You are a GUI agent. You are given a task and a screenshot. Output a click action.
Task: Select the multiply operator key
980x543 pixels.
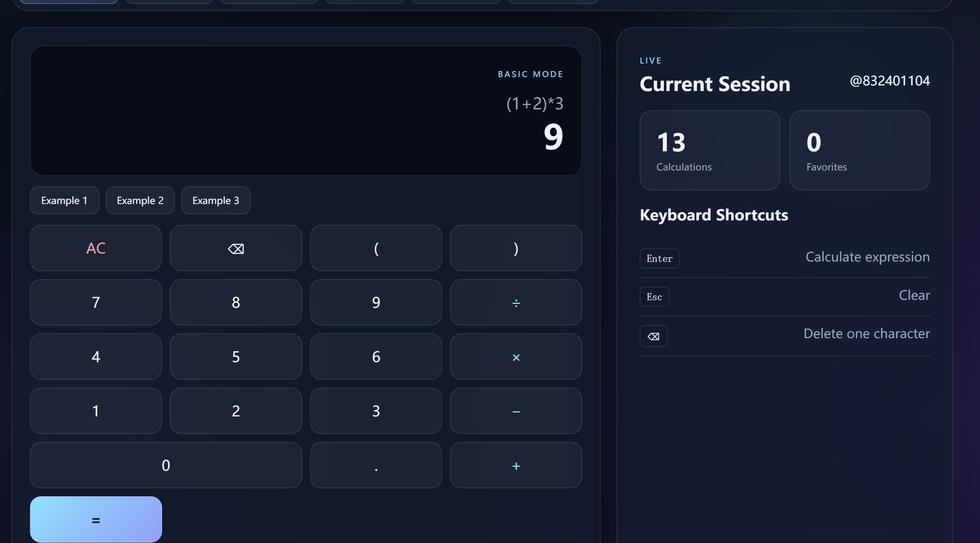(516, 357)
